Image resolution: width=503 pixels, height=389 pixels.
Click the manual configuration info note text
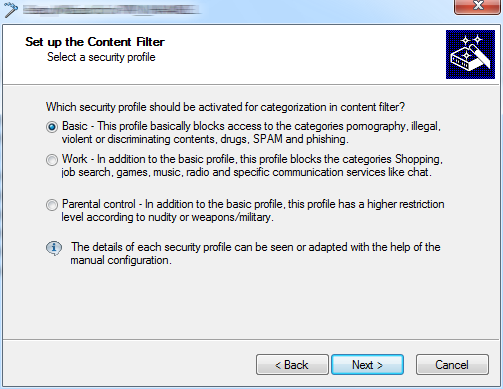255,253
